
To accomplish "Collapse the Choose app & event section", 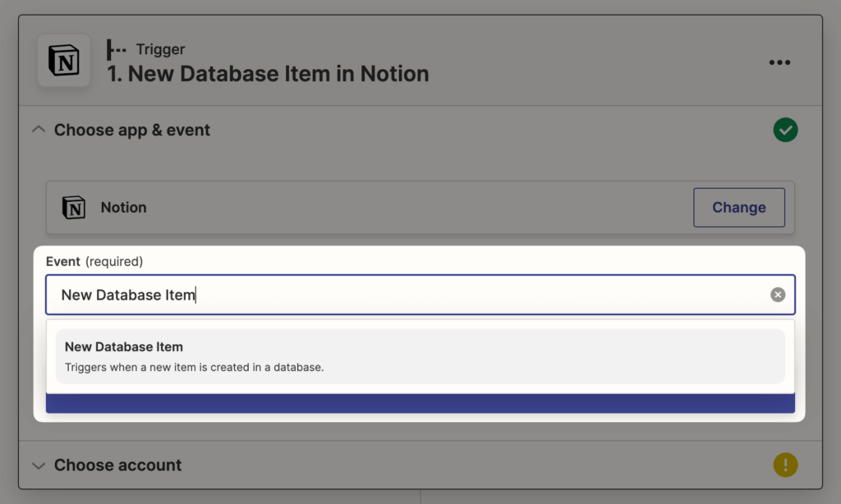I will click(38, 130).
